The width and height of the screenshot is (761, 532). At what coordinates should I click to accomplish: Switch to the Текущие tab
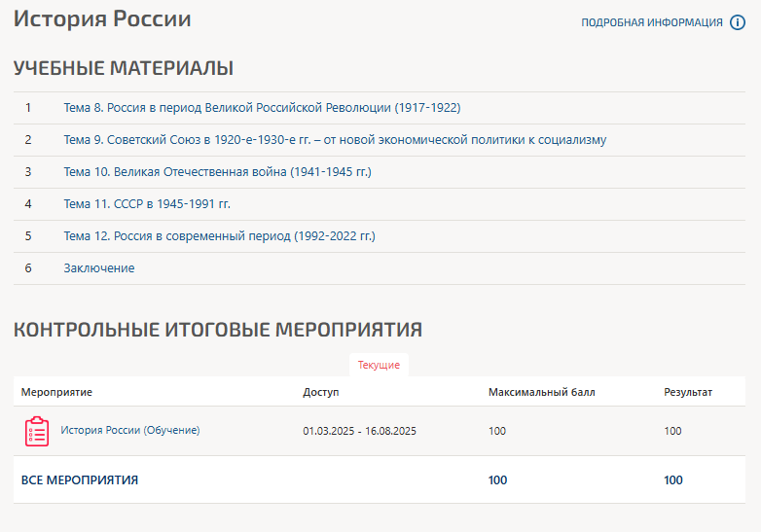(379, 365)
